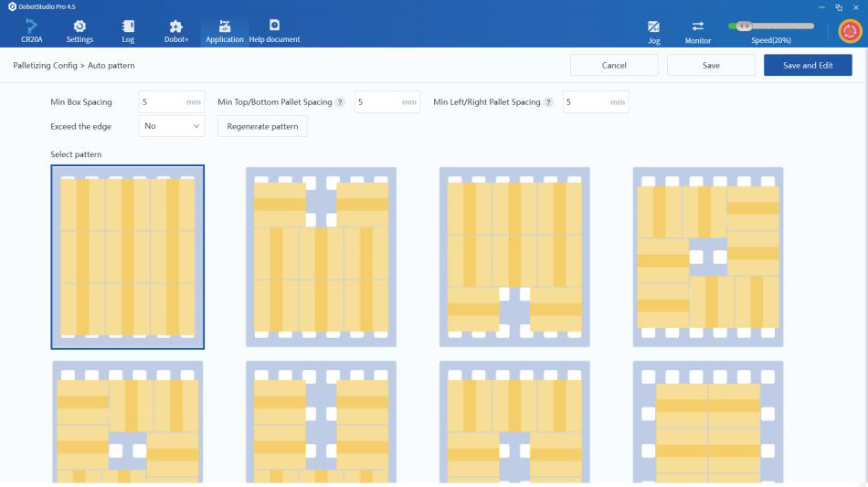Open the Dobot+ plugin icon
Screen dimensions: 868x487
(x=176, y=26)
